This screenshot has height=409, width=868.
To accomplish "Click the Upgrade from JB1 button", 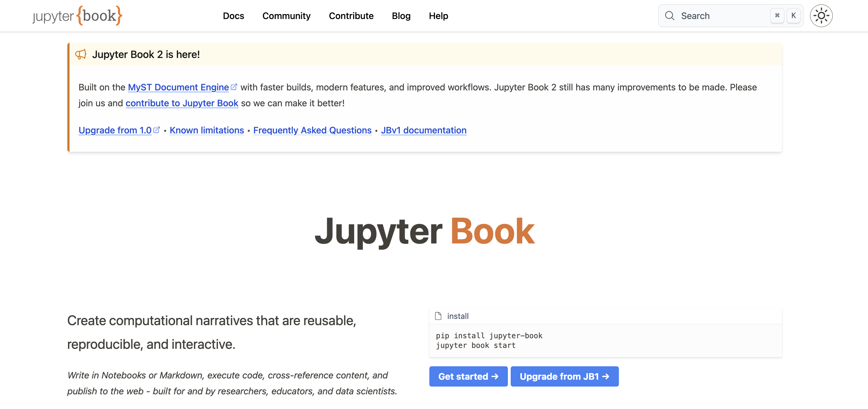I will [x=564, y=376].
